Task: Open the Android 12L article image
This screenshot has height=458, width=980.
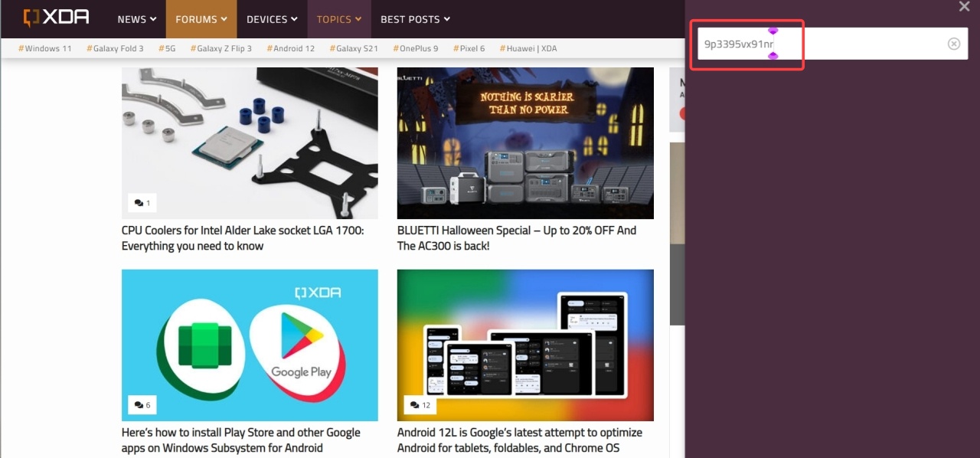Action: coord(525,345)
